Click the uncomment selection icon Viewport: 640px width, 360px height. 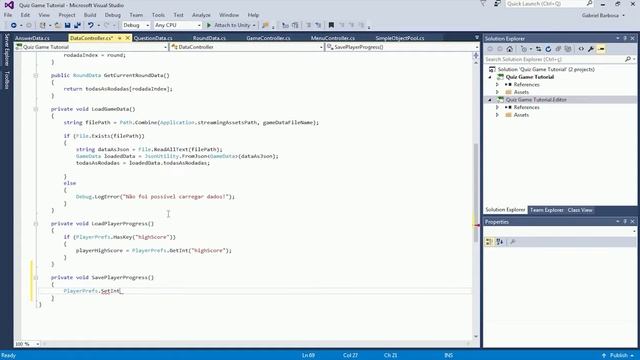tap(318, 25)
